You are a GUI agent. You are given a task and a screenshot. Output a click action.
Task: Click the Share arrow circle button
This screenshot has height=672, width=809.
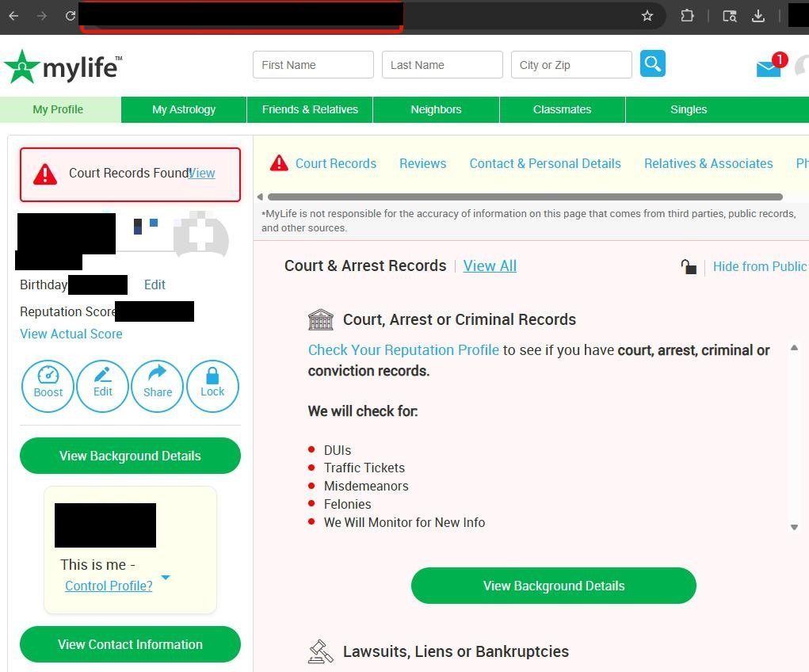[x=158, y=386]
